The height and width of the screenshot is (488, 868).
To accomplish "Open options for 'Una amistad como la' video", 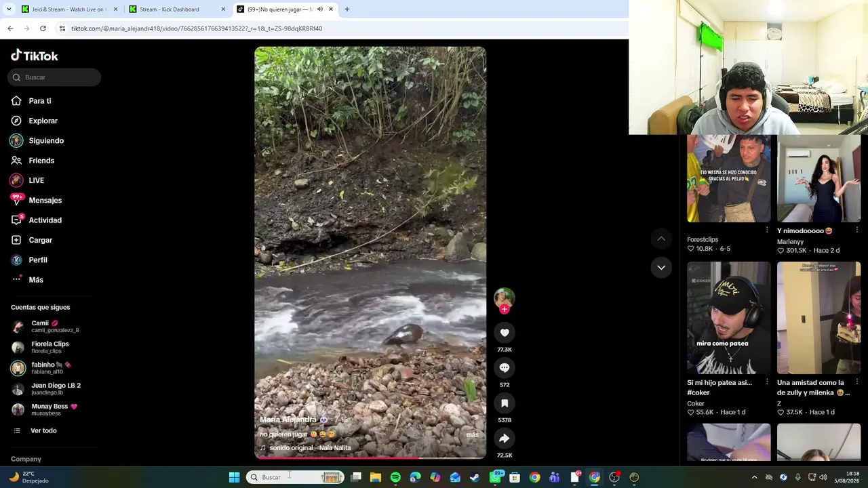I will pyautogui.click(x=856, y=382).
